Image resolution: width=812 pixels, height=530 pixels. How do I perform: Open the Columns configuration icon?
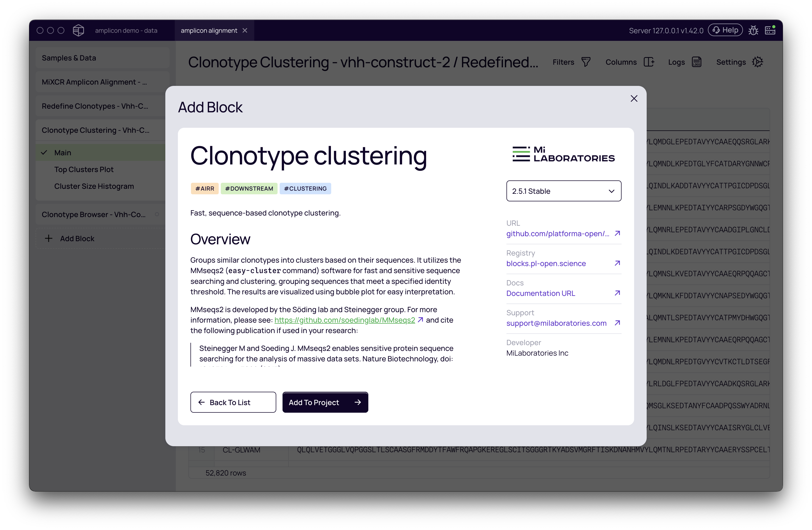coord(649,62)
